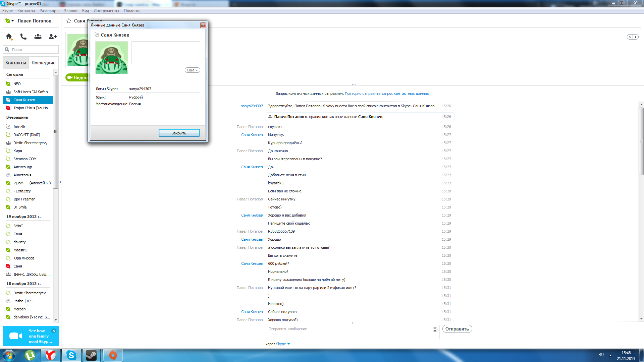Go to next page arrow at top right
Viewport: 644px width, 362px height.
635,37
